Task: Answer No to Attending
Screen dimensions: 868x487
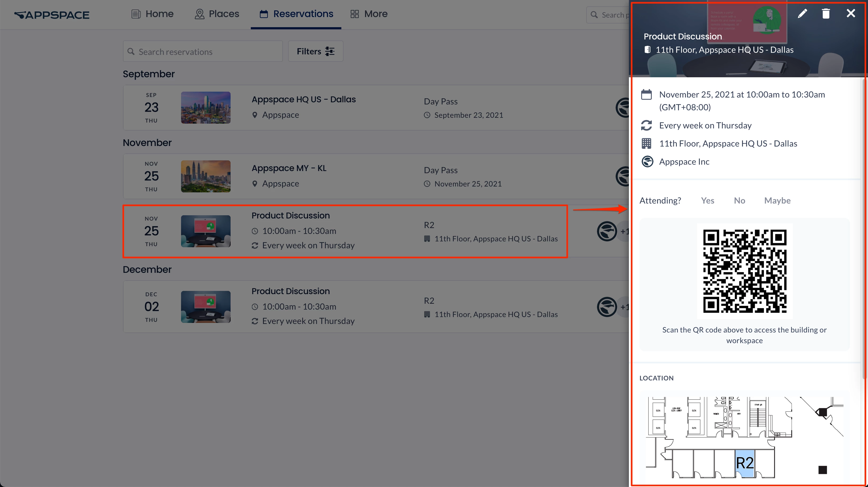Action: click(x=739, y=201)
